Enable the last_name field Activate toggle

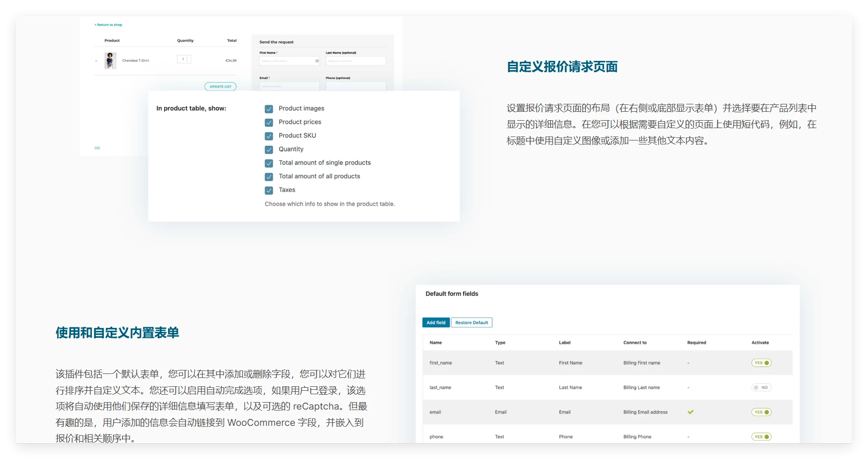(761, 388)
